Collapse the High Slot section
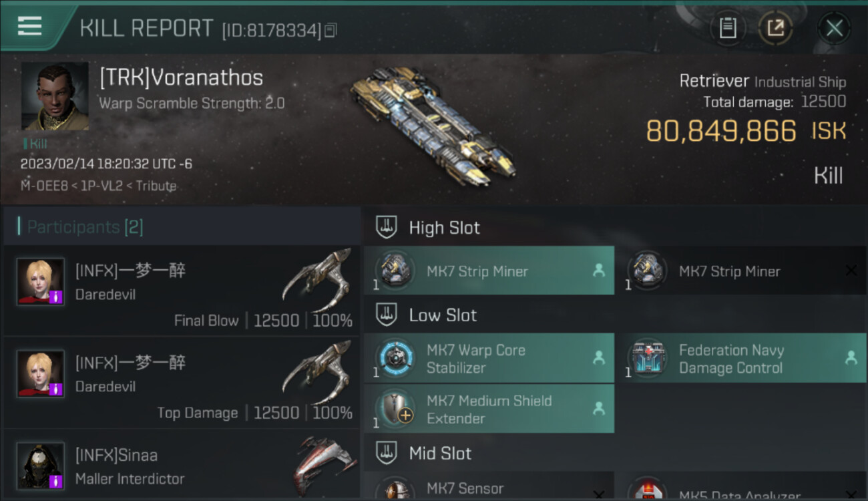The width and height of the screenshot is (868, 501). (x=387, y=228)
